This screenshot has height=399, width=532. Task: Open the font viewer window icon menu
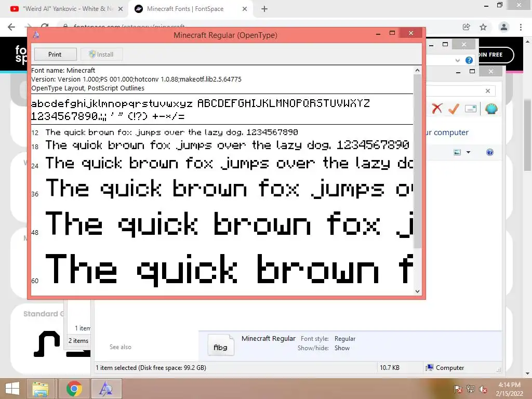(36, 35)
